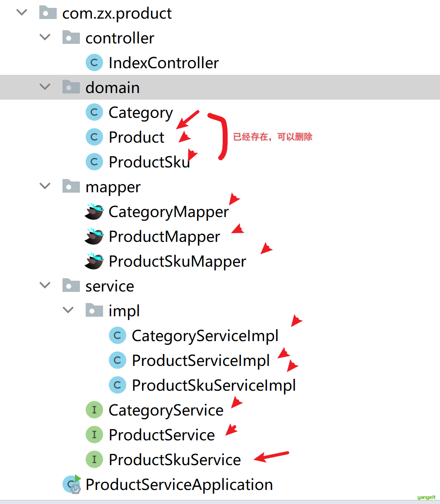Click the ProductSku class icon in domain
The width and height of the screenshot is (440, 504).
[x=94, y=162]
